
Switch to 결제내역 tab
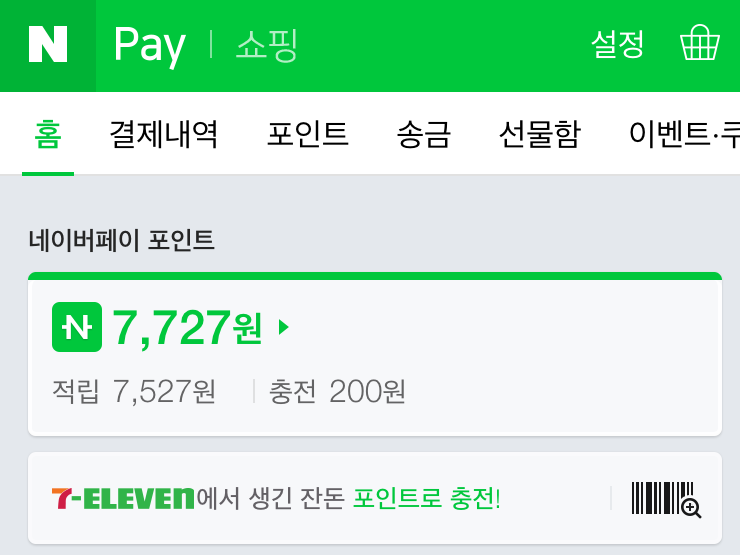(x=163, y=134)
